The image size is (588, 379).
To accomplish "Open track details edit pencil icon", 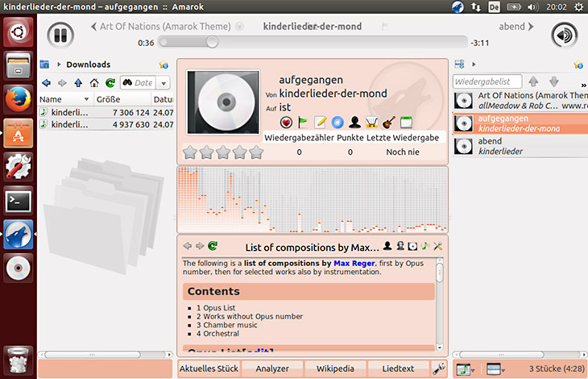I will pos(320,123).
